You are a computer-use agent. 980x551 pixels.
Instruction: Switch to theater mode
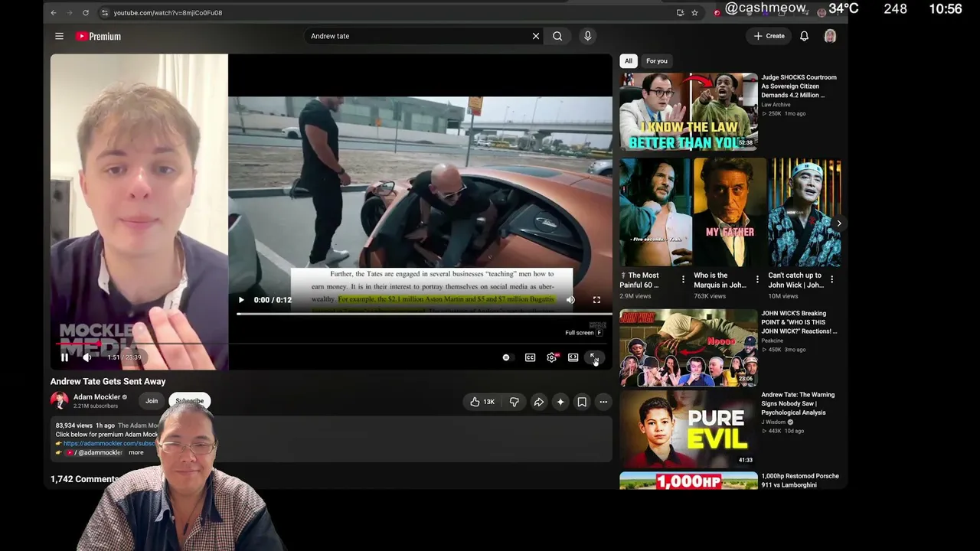(x=573, y=357)
